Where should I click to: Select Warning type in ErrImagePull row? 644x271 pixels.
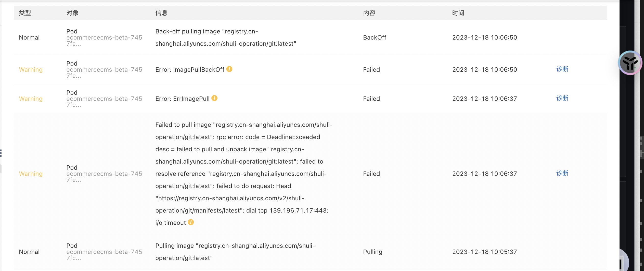[x=31, y=99]
